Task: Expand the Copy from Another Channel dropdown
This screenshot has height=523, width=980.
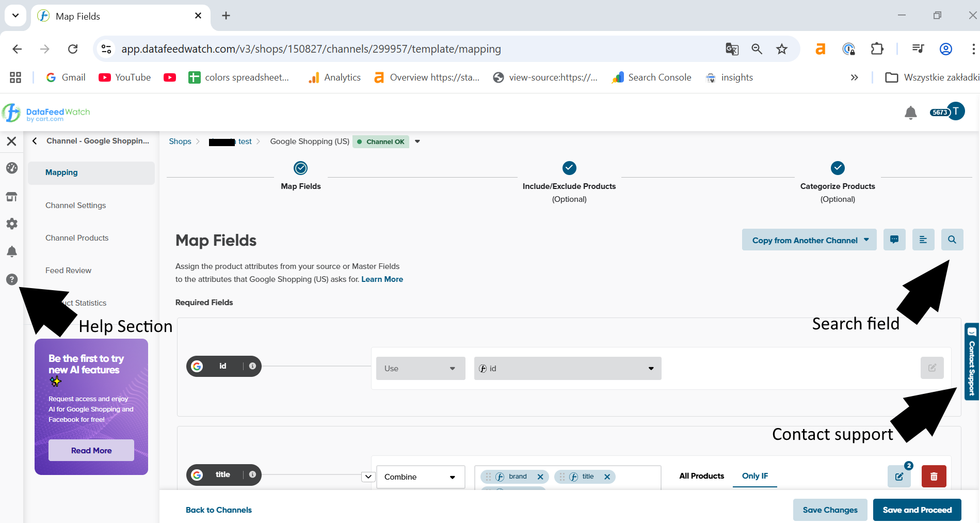Action: (809, 240)
